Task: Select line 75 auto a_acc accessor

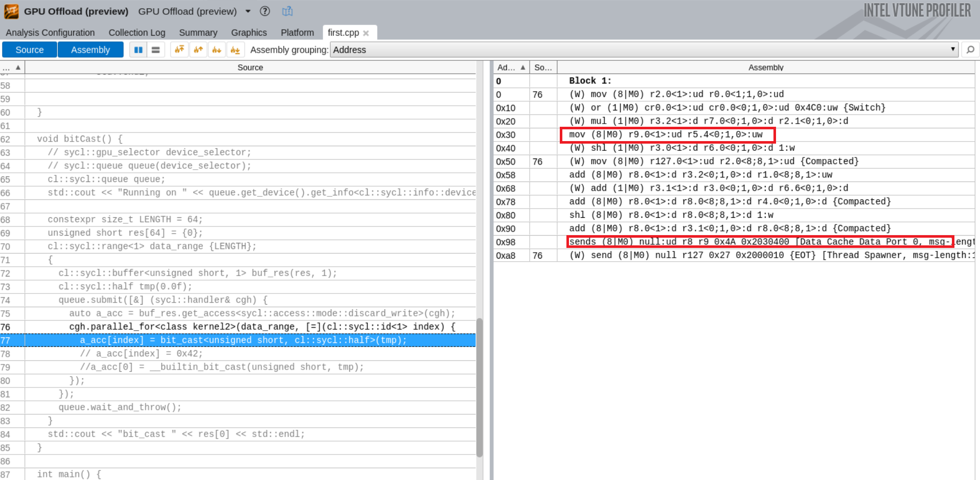Action: (238, 313)
